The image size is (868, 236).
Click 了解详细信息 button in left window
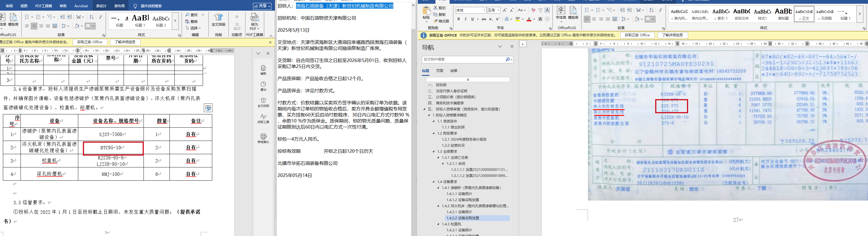coord(125,42)
